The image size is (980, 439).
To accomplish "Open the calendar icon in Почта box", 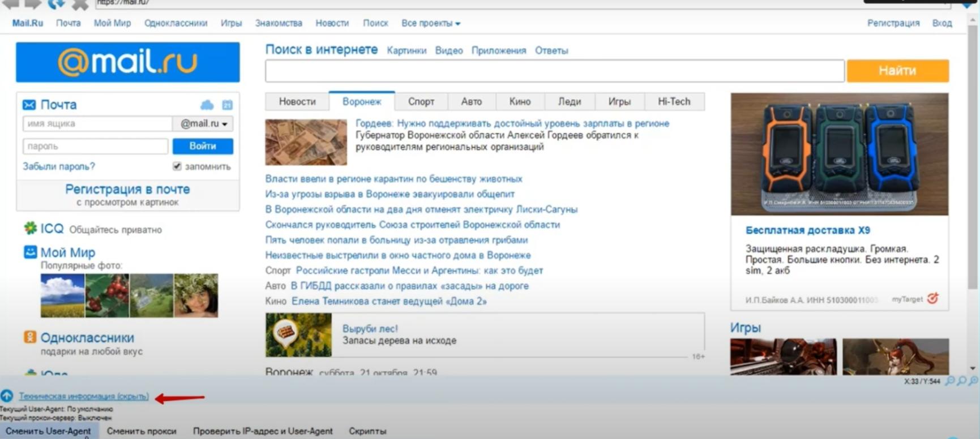I will [x=227, y=105].
